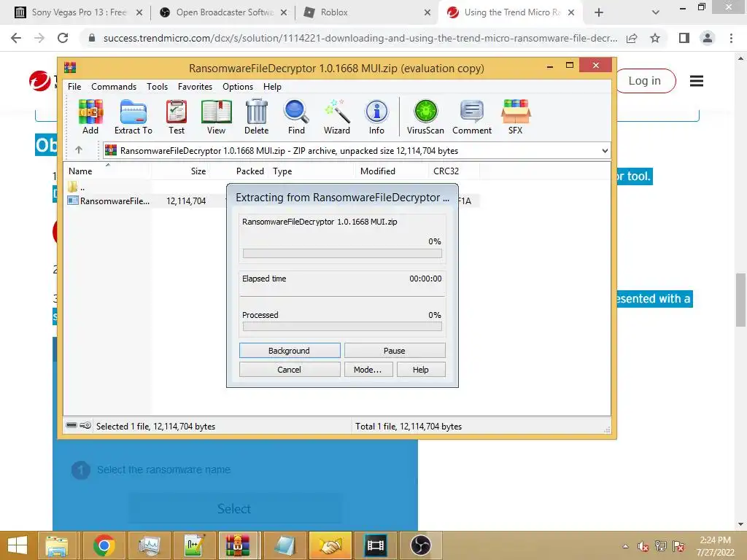Open the Chrome tab search chevron
Image resolution: width=747 pixels, height=560 pixels.
click(x=656, y=12)
